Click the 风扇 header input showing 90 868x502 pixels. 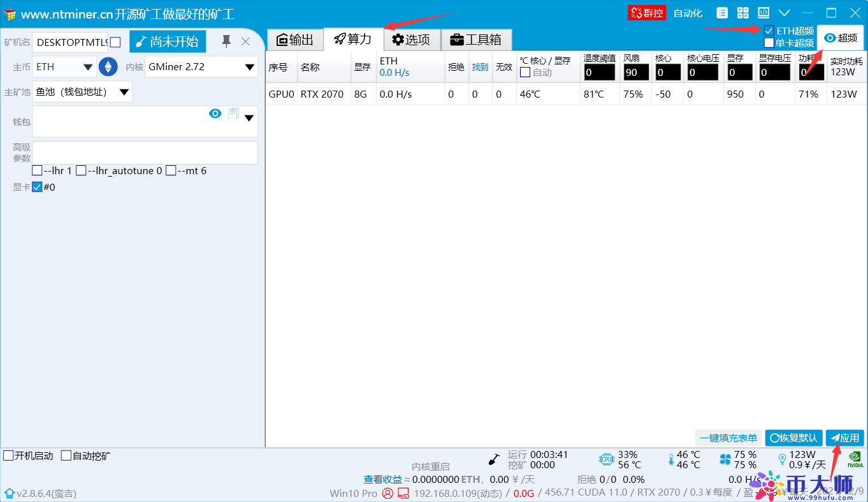[x=636, y=72]
